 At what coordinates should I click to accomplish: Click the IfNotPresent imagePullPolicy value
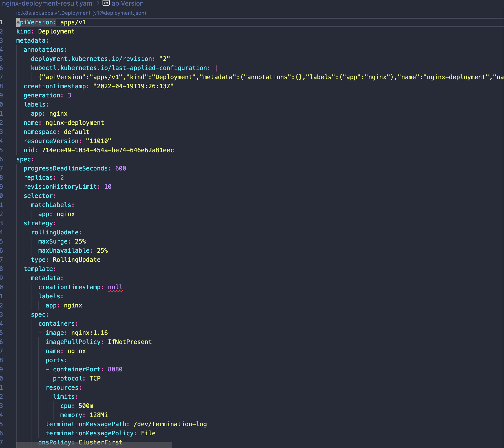pos(130,342)
